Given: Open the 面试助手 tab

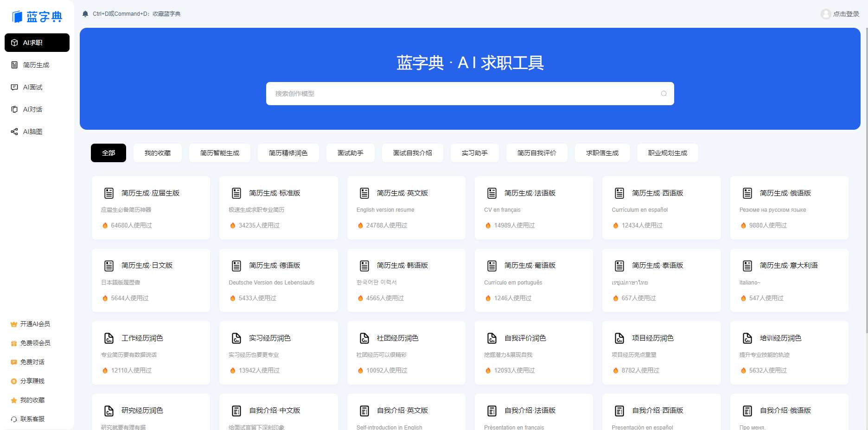Looking at the screenshot, I should point(351,153).
